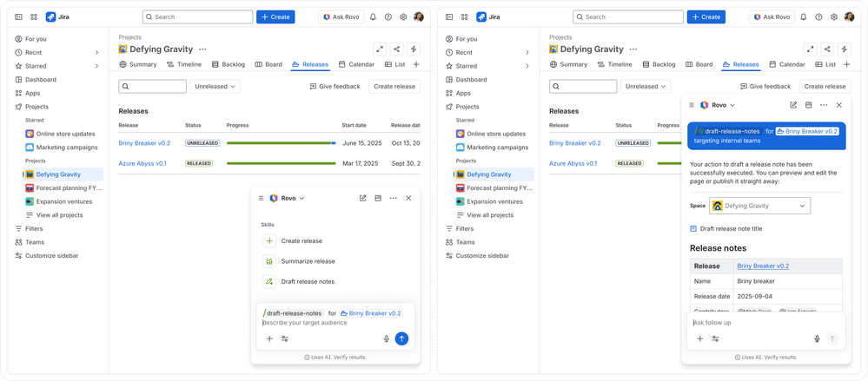Collapse the sidebar in the left screenshot
Viewport: 868px width, 381px height.
point(19,17)
